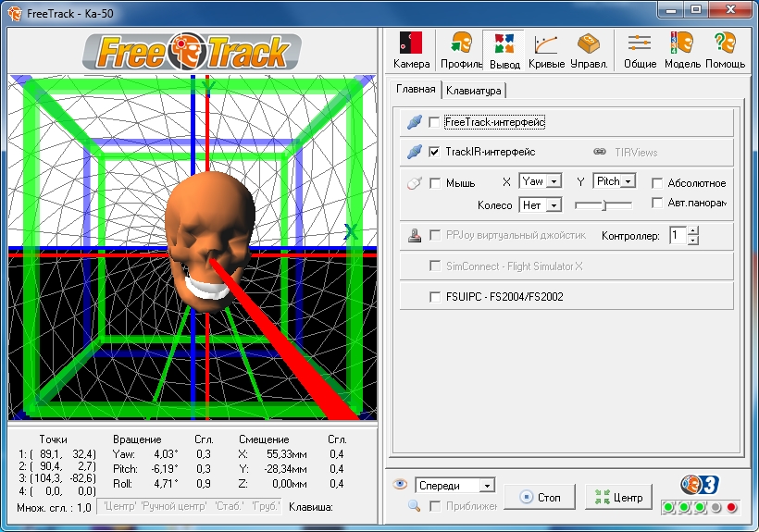Switch to the Главная tab

click(416, 89)
